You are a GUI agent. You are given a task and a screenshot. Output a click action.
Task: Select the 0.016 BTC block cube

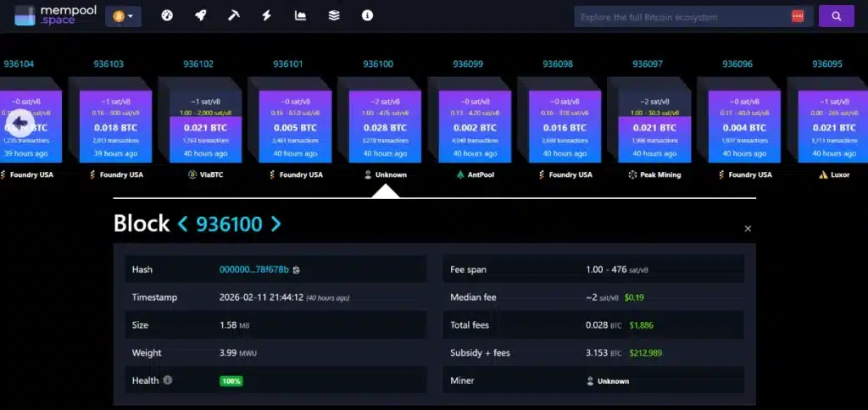[565, 127]
